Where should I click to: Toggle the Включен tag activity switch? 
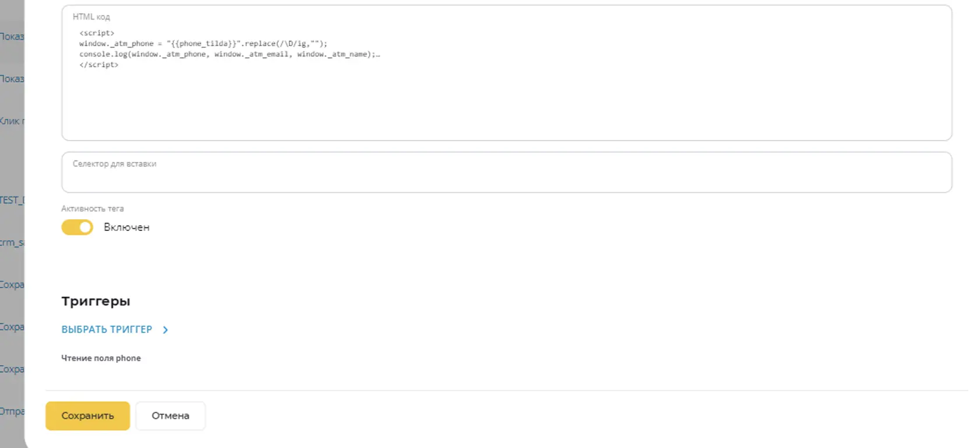pyautogui.click(x=77, y=228)
